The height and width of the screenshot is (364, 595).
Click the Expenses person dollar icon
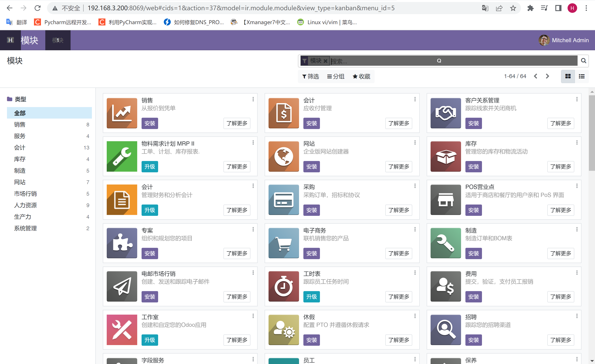(446, 286)
